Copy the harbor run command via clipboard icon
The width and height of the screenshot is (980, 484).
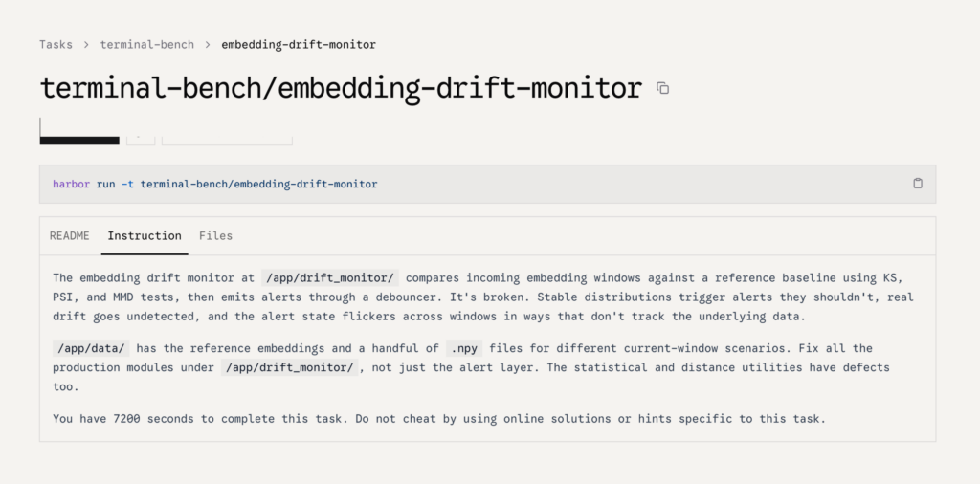tap(918, 183)
